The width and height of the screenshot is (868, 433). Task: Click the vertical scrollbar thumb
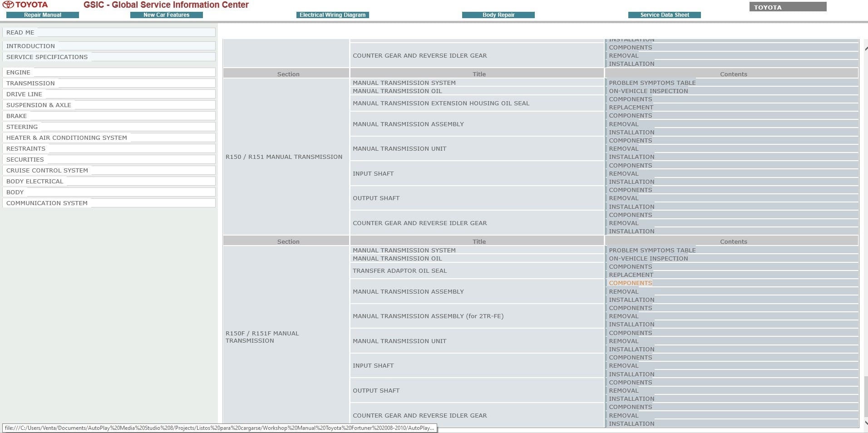(x=866, y=396)
